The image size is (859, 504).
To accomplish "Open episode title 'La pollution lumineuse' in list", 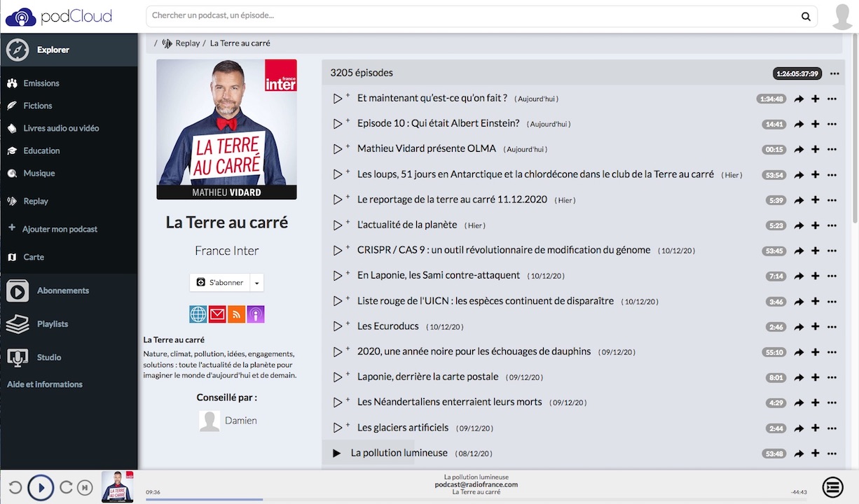I will tap(399, 453).
